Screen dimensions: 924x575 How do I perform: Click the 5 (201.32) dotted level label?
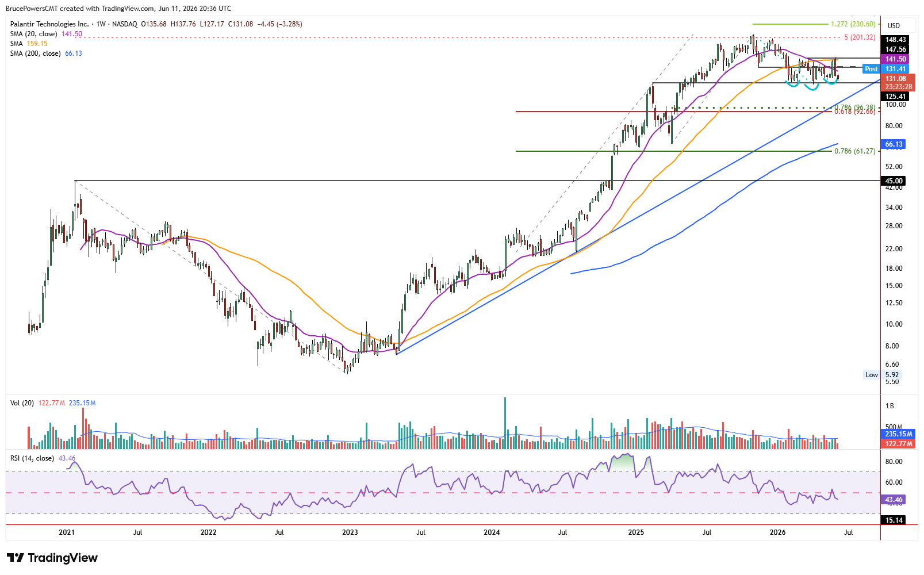point(860,37)
